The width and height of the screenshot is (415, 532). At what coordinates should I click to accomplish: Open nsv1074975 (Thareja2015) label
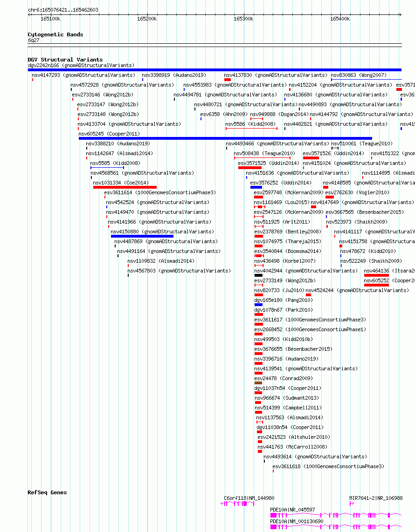pos(288,242)
